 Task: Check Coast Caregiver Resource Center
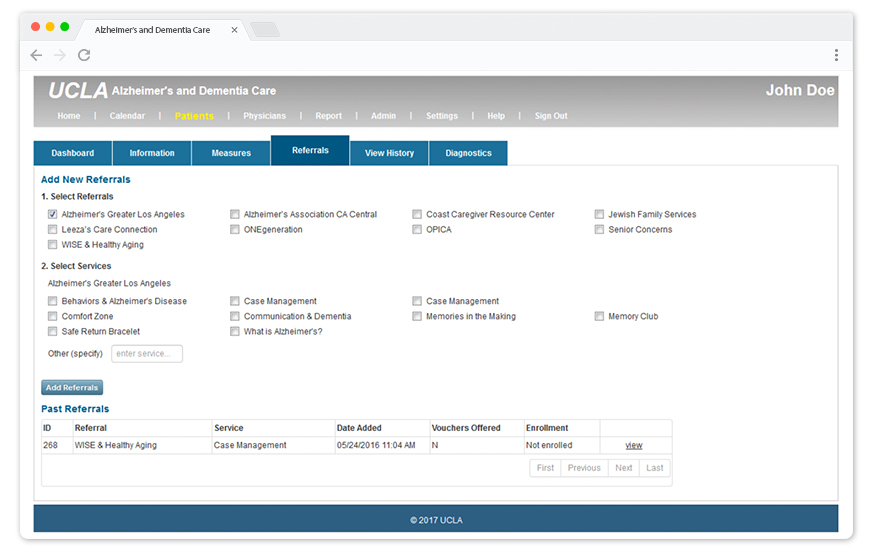[x=417, y=214]
